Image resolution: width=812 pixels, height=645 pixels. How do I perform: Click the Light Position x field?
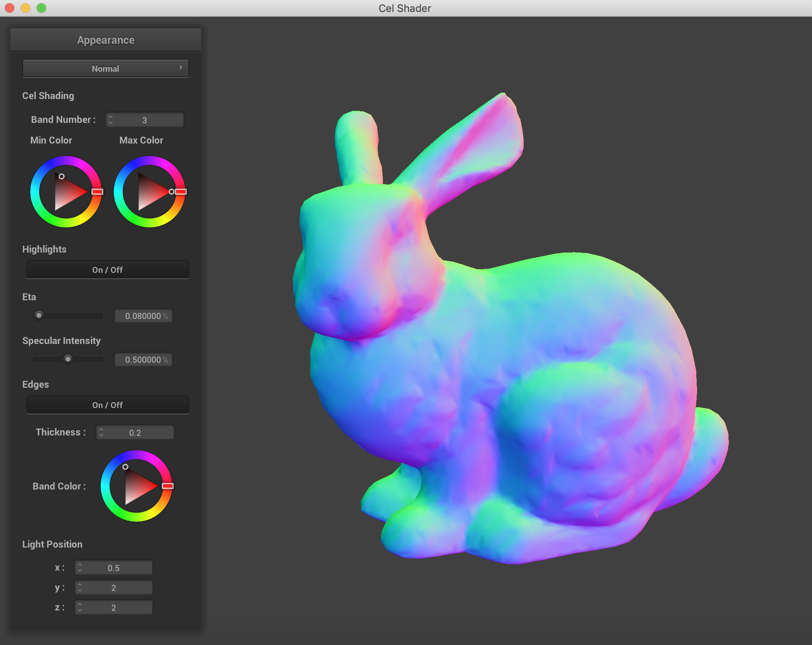pos(114,567)
